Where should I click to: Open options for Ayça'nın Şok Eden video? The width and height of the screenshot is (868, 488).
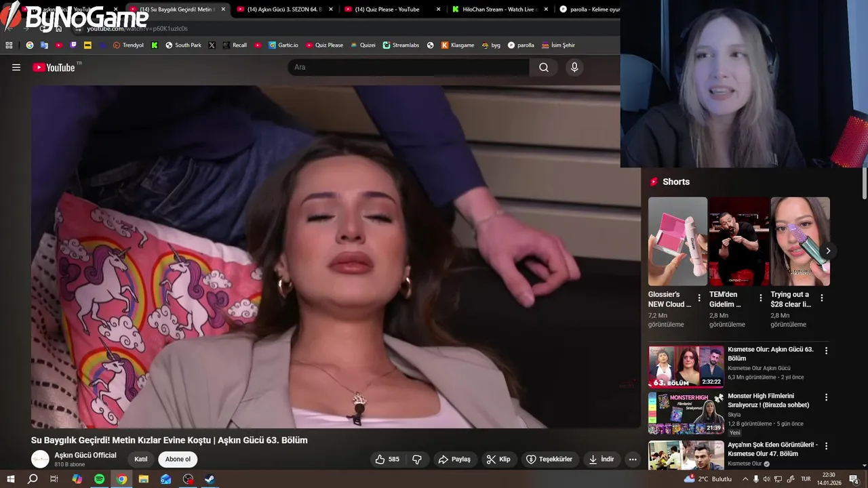(826, 446)
